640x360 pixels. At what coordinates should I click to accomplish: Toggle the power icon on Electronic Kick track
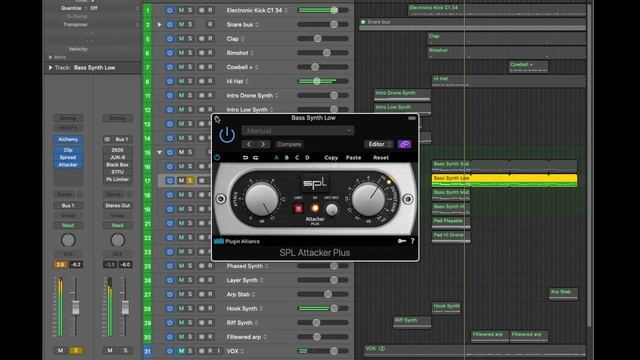point(170,10)
